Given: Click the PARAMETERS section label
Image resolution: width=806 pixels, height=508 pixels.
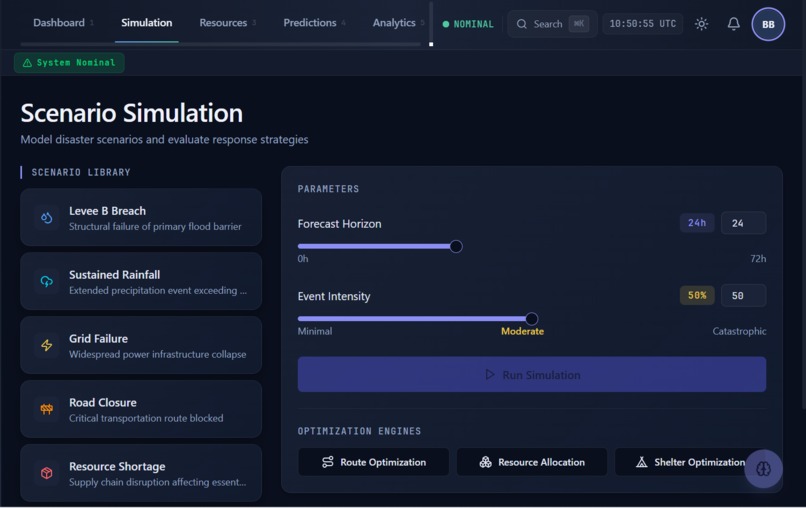Looking at the screenshot, I should [x=328, y=189].
